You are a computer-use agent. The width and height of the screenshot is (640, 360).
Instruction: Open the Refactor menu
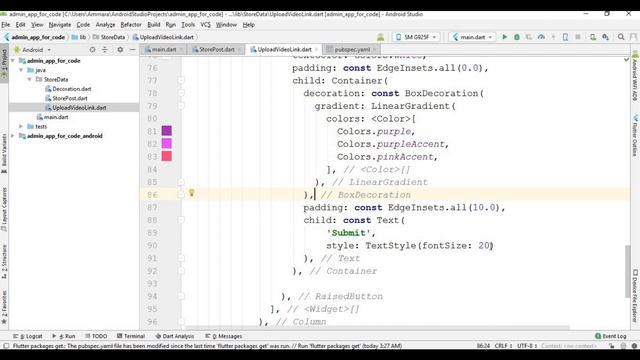coord(131,25)
